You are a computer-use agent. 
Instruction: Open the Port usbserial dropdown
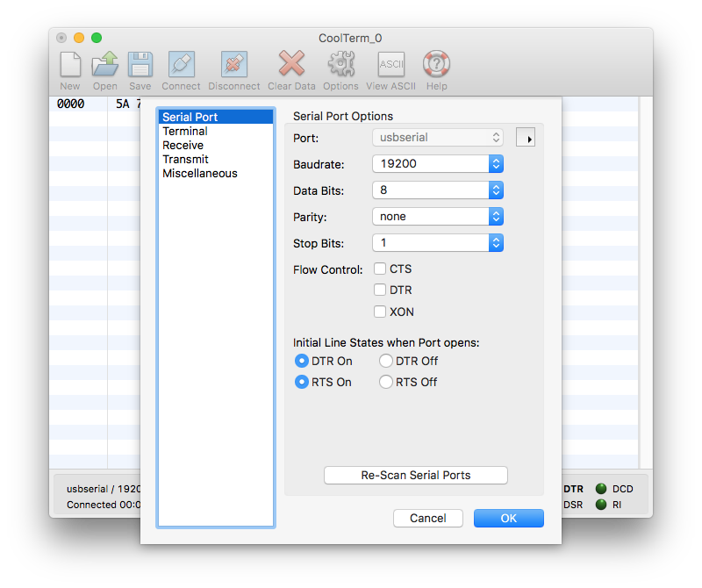point(438,138)
